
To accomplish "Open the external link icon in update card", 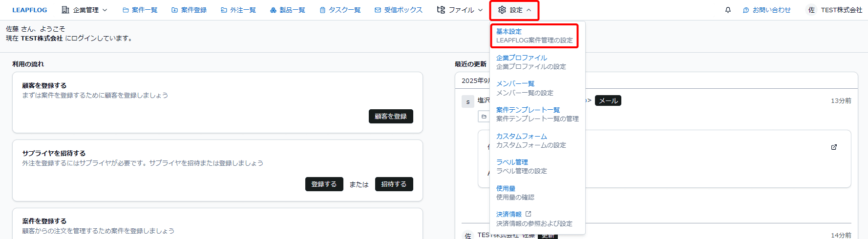I will [x=834, y=147].
